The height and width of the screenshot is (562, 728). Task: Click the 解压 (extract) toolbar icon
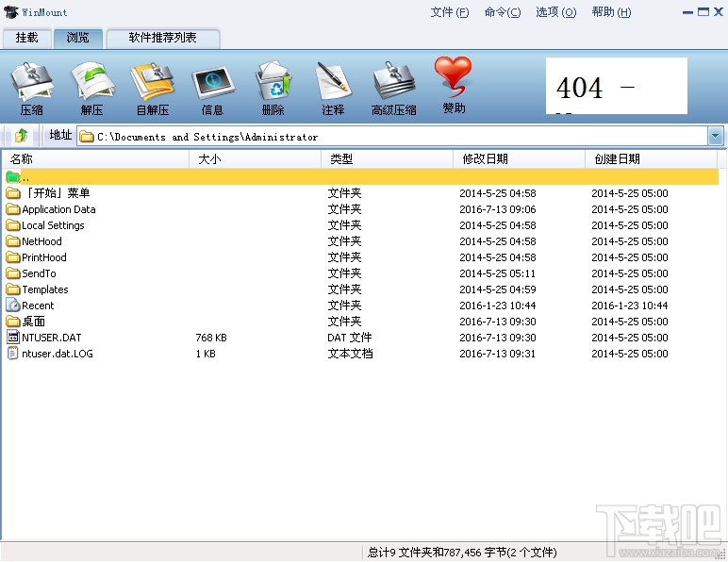click(91, 82)
